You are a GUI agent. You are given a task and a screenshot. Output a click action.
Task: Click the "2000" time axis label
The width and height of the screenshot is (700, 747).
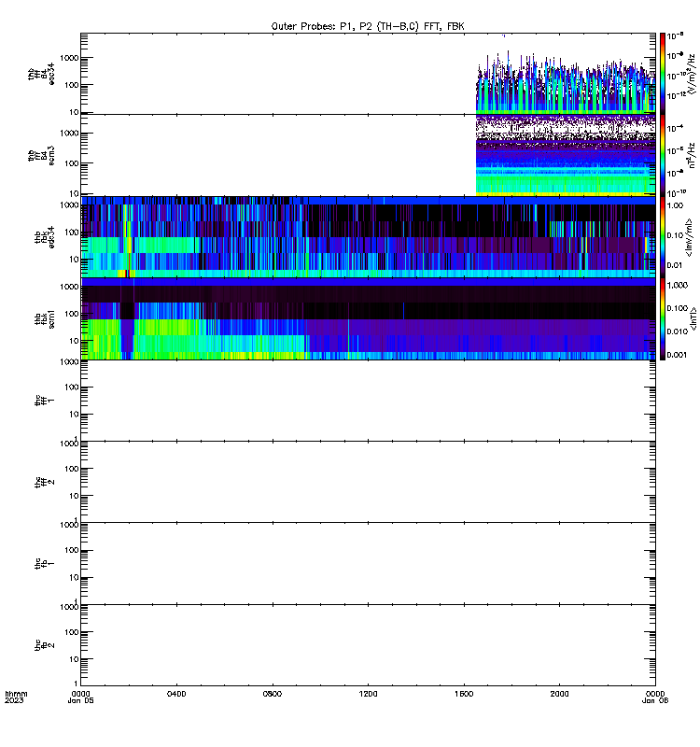tap(559, 694)
